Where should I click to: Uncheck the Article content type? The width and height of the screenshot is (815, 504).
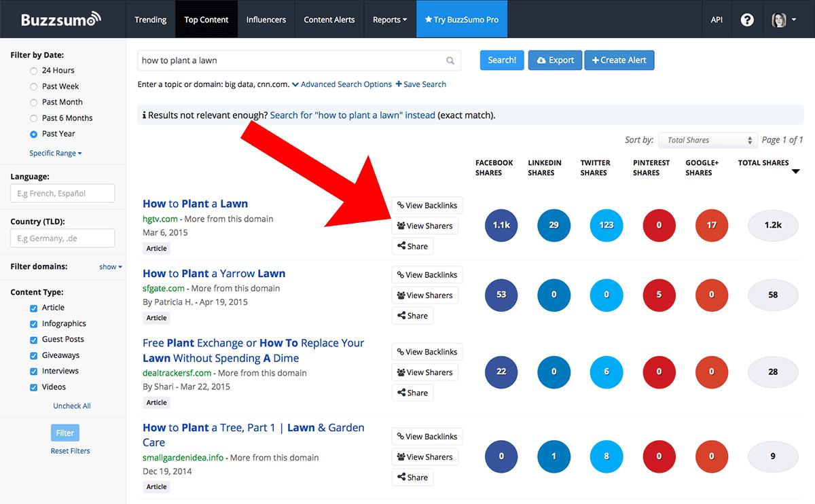34,308
